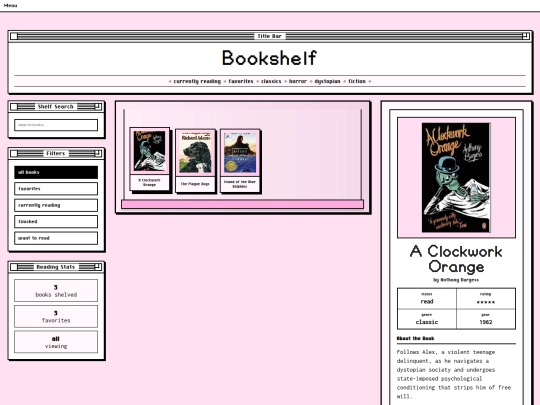Focus the search books input field
Image resolution: width=540 pixels, height=405 pixels.
(x=56, y=125)
